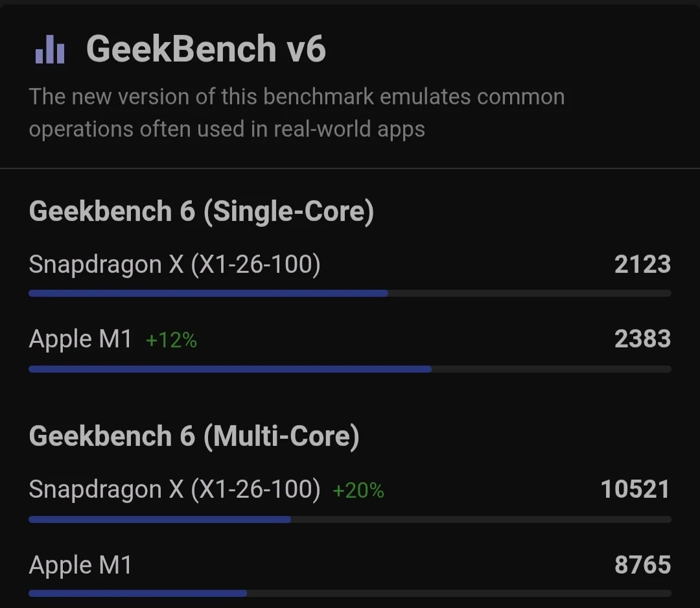
Task: Click the Geekbench 6 (Single-Core) section title
Action: coord(202,212)
